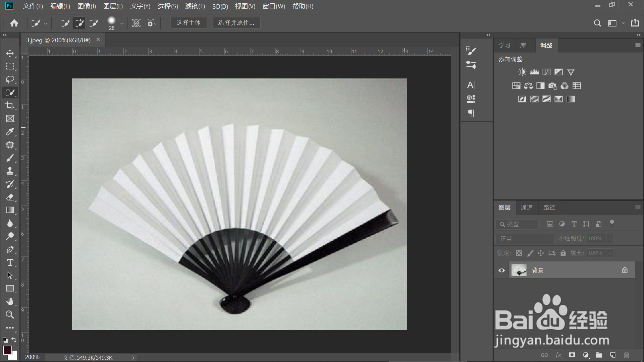Viewport: 644px width, 362px height.
Task: Enable add to selection mode
Action: (x=79, y=23)
